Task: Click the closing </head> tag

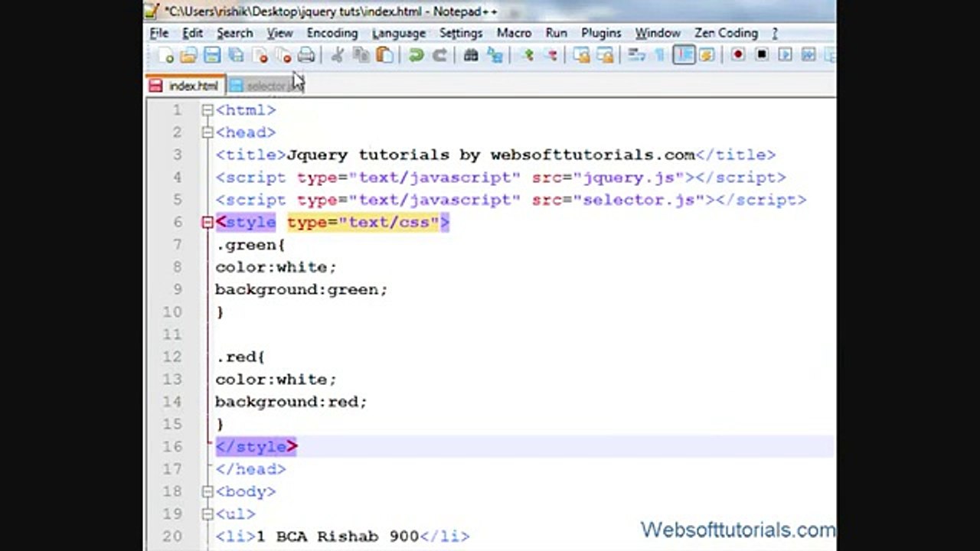Action: pos(250,469)
